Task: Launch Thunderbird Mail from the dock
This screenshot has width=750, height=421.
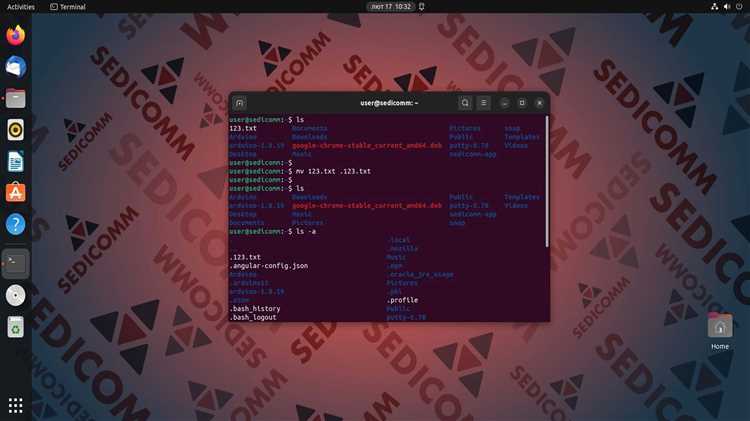Action: (x=15, y=66)
